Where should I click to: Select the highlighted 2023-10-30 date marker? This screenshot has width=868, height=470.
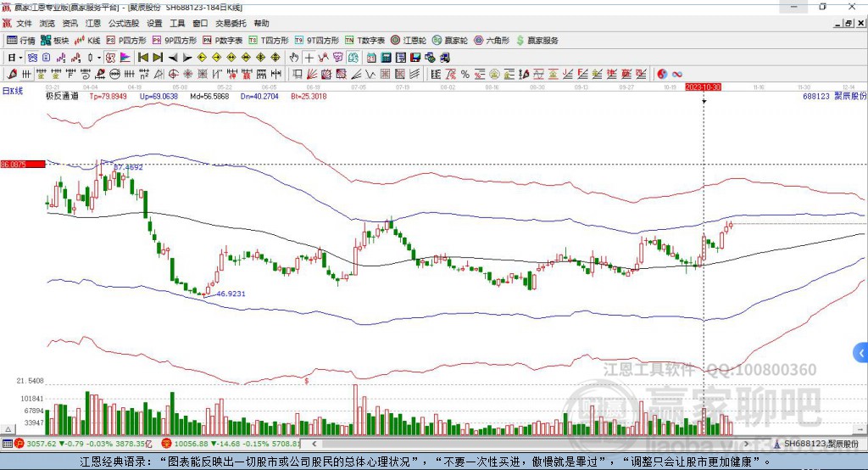pos(703,87)
